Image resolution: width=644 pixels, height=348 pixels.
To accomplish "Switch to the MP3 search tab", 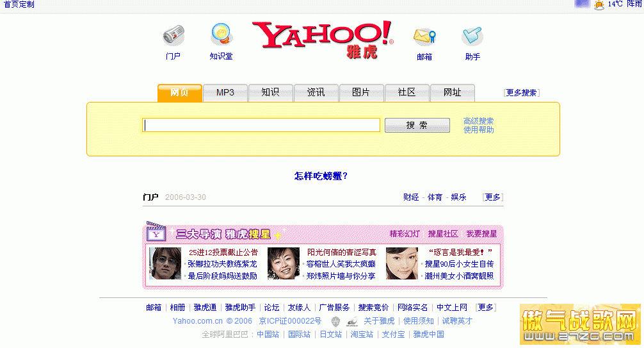I will point(225,92).
